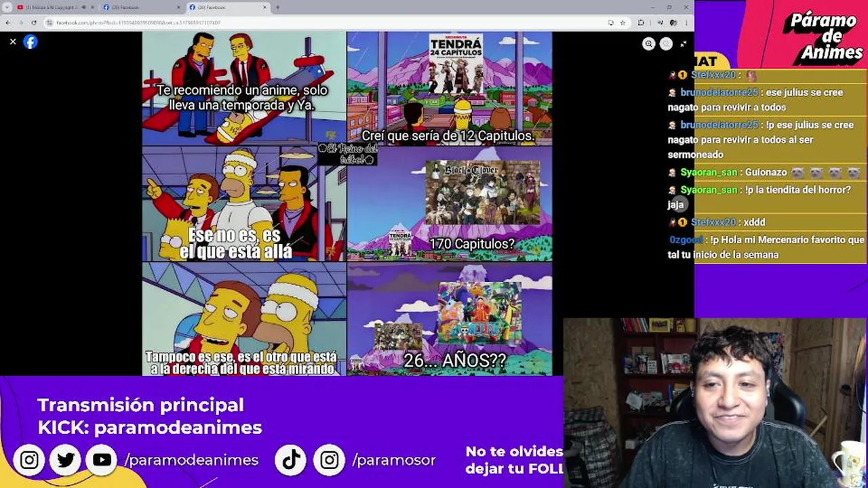Go forward in the browser

click(x=21, y=22)
